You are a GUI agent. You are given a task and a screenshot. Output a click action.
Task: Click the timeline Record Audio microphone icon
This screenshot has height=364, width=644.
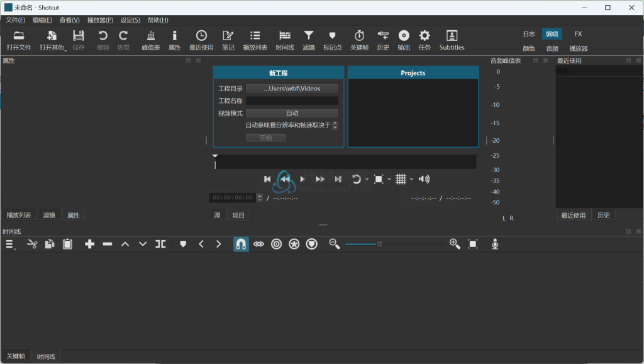pos(495,244)
